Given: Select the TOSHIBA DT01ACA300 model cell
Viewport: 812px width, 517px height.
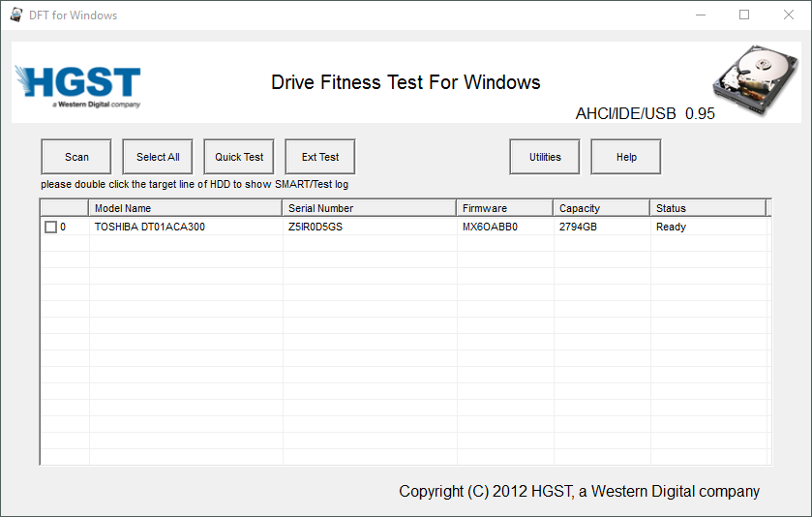Looking at the screenshot, I should click(186, 227).
